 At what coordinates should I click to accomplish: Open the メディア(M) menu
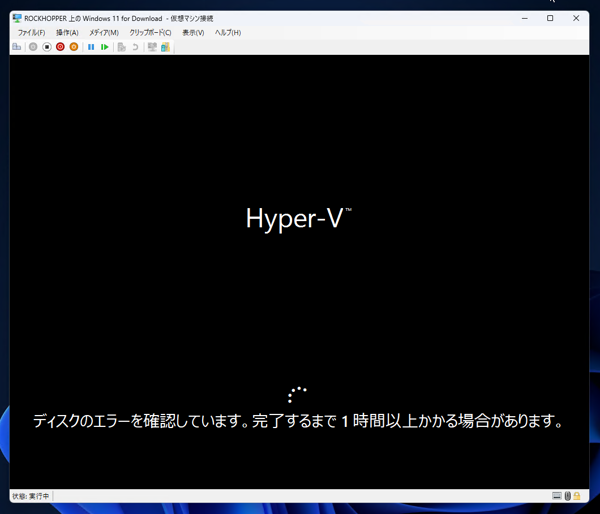(104, 33)
